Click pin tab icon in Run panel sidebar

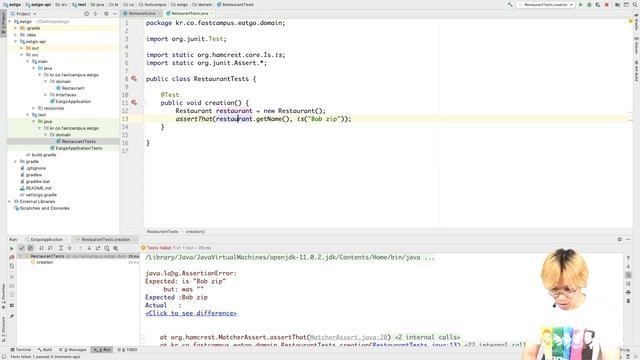point(11,316)
